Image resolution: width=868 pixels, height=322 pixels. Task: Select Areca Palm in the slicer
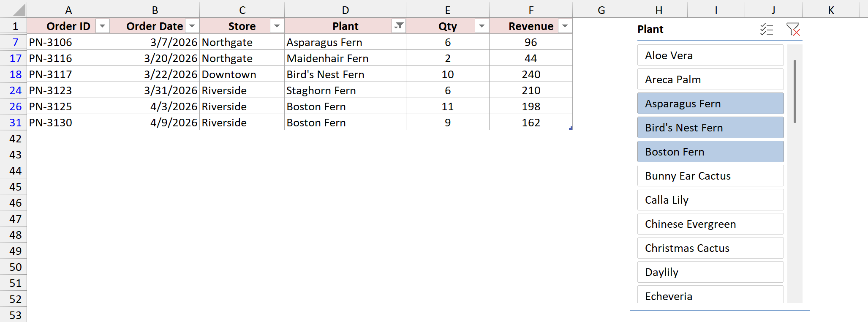(x=710, y=79)
